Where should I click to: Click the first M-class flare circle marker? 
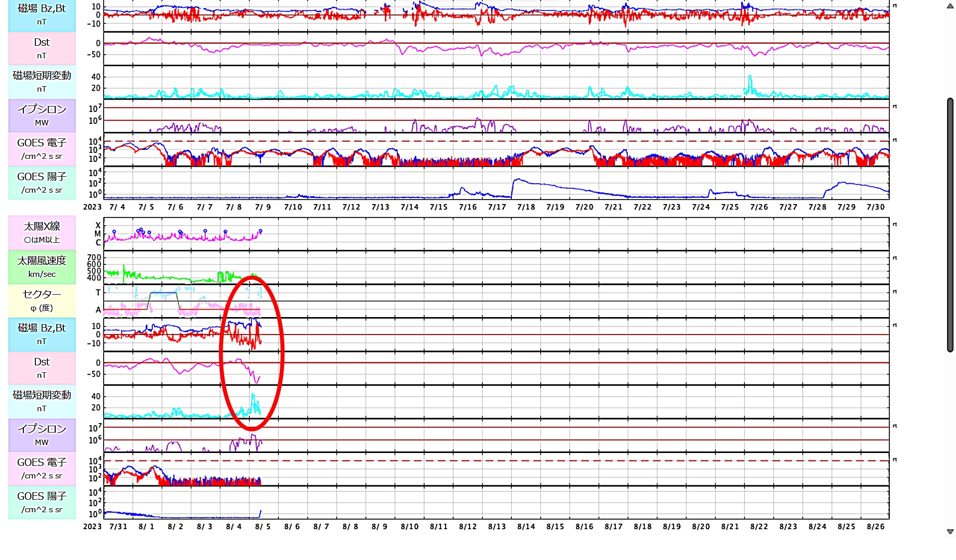click(x=114, y=232)
